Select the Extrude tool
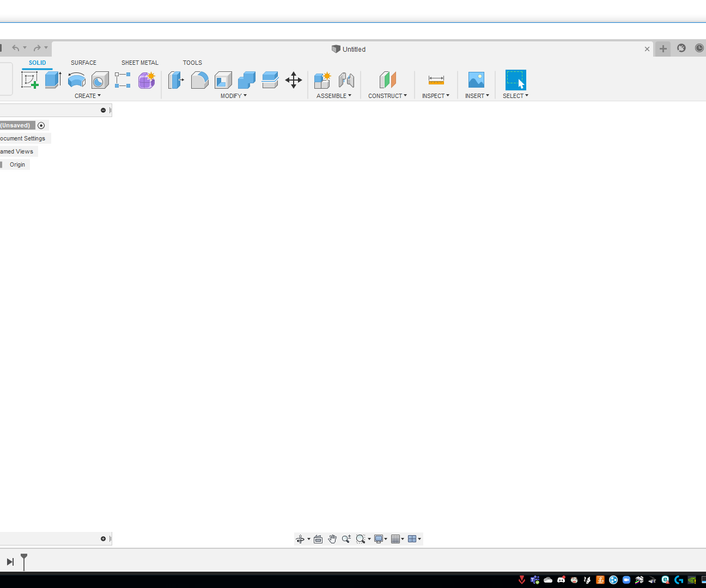The image size is (706, 588). [53, 80]
